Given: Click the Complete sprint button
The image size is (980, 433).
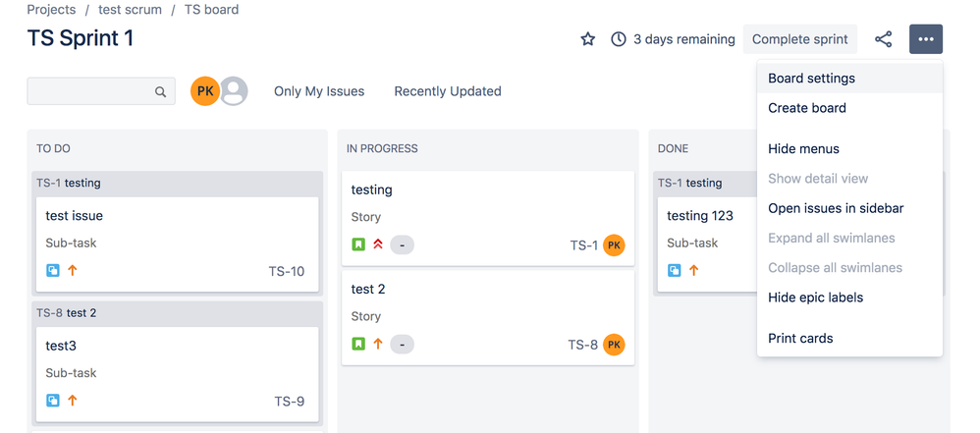Looking at the screenshot, I should (799, 39).
